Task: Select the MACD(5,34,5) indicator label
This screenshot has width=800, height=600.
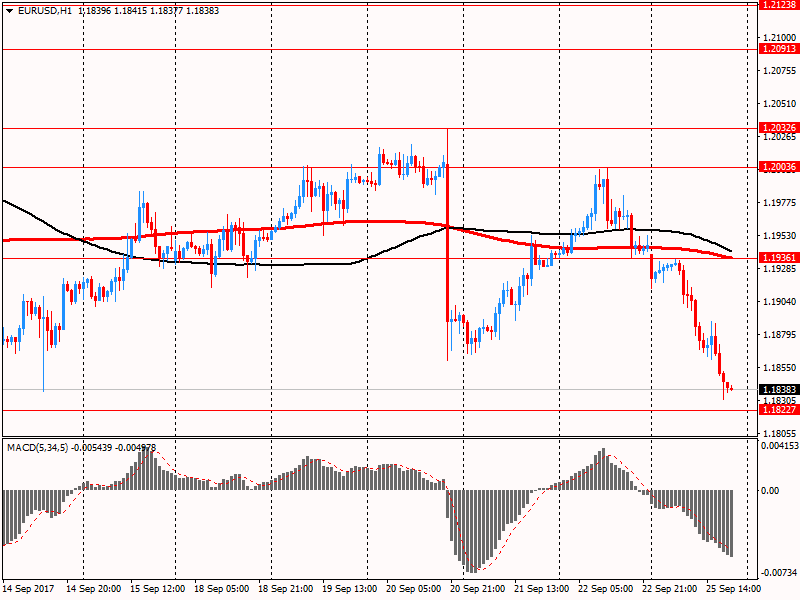Action: point(37,448)
